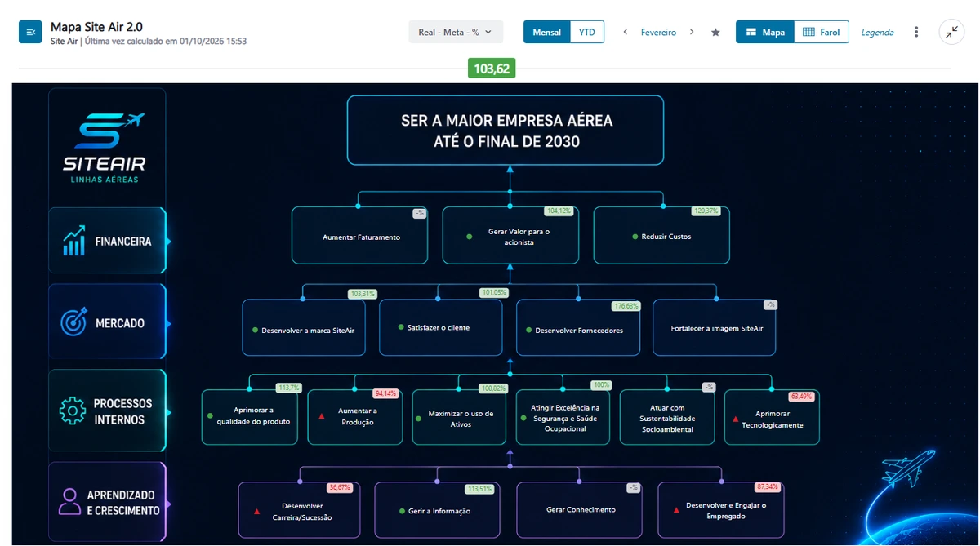The height and width of the screenshot is (546, 980).
Task: Open the Mercado perspective panel
Action: tap(107, 322)
